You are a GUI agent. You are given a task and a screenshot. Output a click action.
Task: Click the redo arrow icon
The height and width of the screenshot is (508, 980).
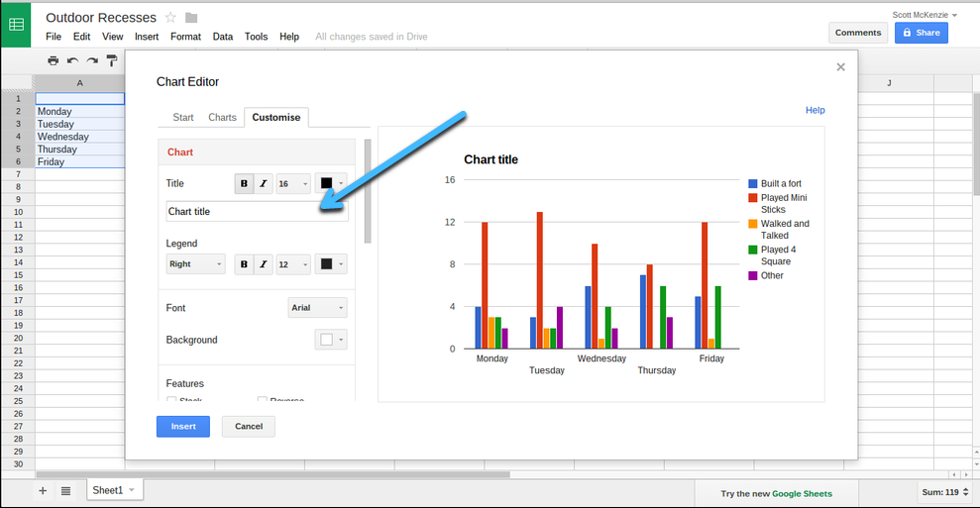[92, 60]
